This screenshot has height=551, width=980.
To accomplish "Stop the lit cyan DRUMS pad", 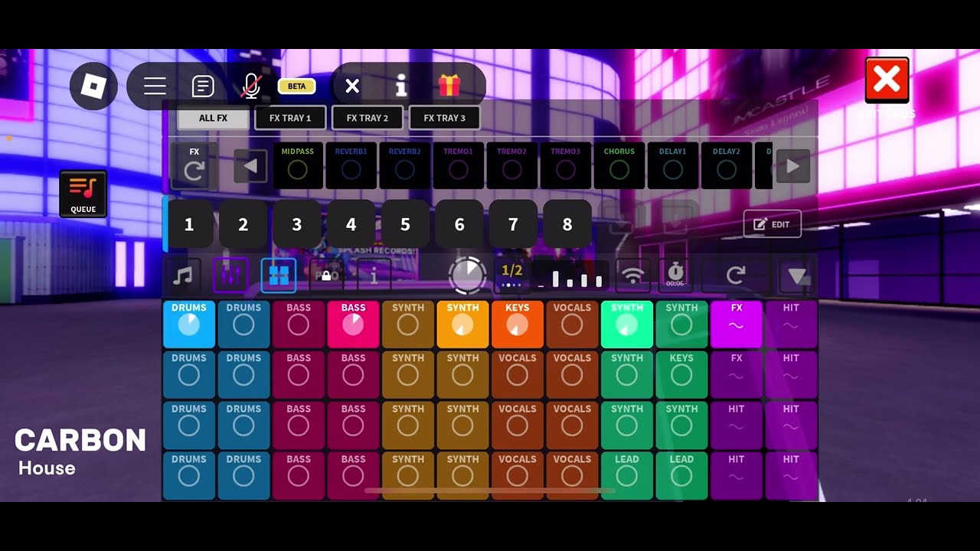I will [189, 324].
